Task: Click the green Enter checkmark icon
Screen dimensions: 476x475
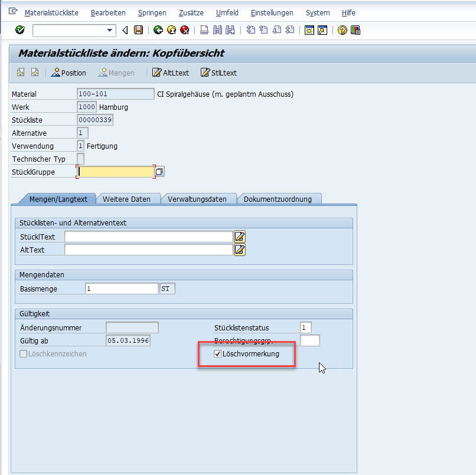Action: [x=20, y=30]
